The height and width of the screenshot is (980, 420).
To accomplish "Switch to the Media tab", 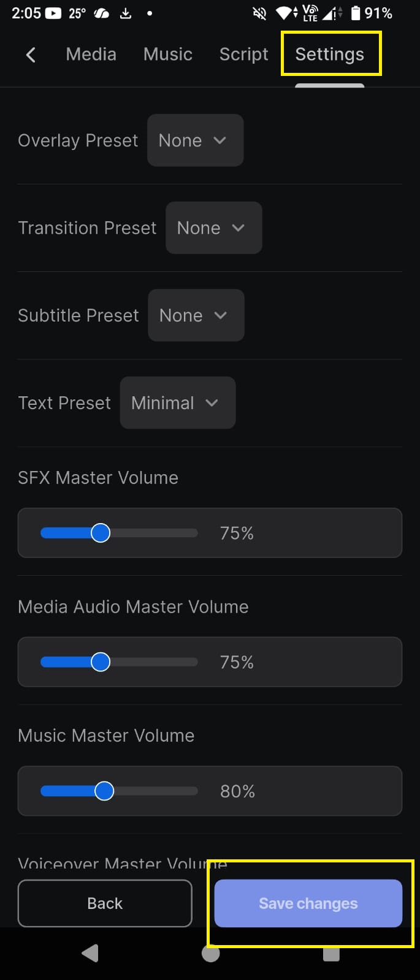I will pyautogui.click(x=91, y=55).
